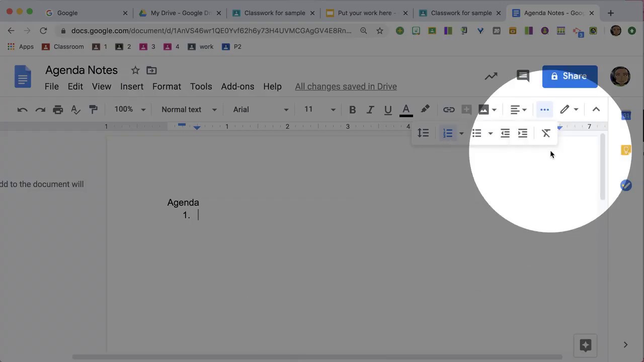
Task: Increase the indent
Action: pyautogui.click(x=523, y=133)
